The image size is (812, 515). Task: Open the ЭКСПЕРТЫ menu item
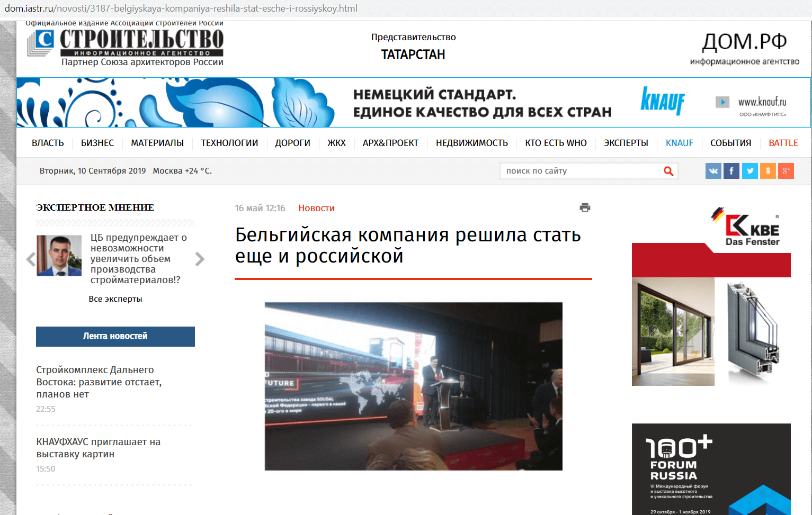(x=626, y=143)
